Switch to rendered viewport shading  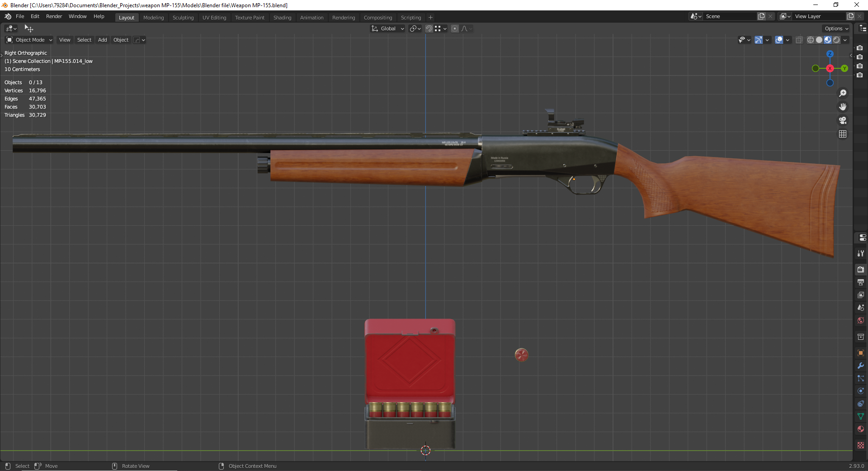pyautogui.click(x=836, y=40)
